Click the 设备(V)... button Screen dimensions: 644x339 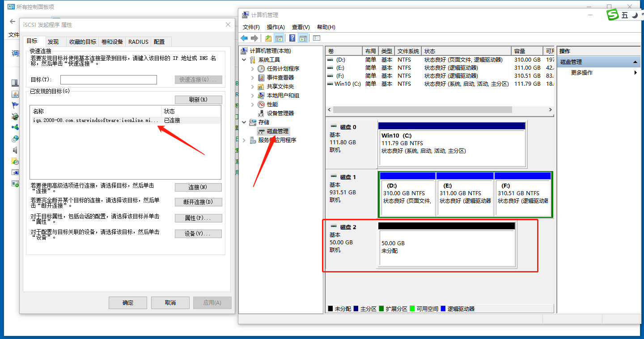tap(198, 234)
